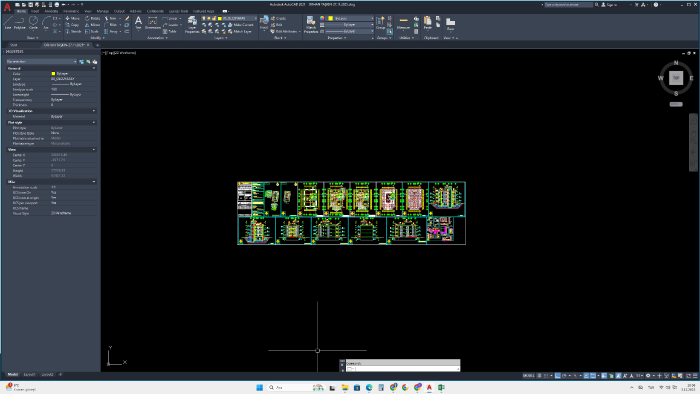Activate the Scale command
The image size is (700, 394).
coord(92,31)
